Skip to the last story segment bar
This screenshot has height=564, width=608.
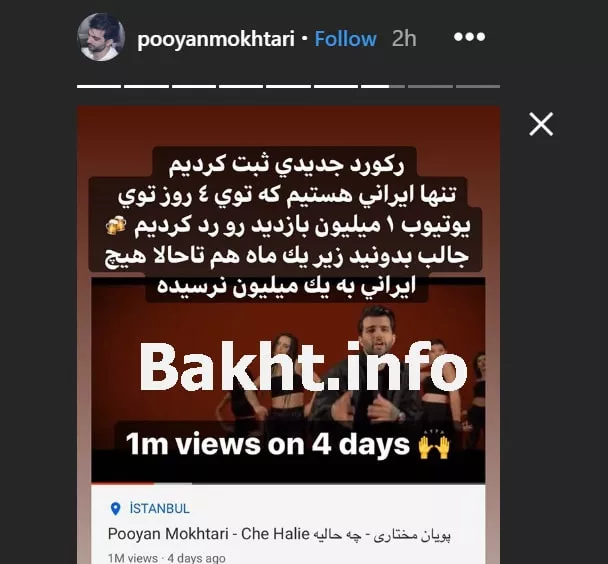(x=478, y=86)
